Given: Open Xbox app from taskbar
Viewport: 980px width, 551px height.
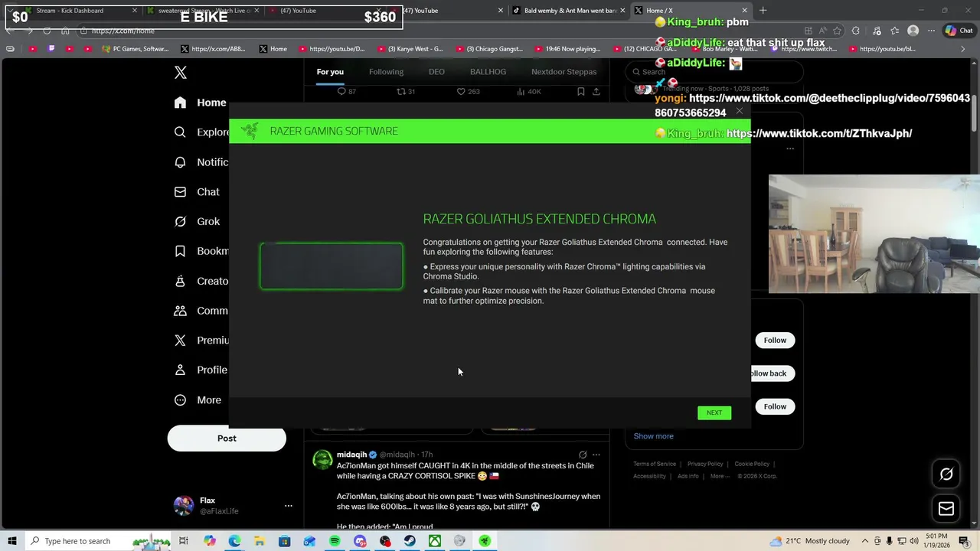Looking at the screenshot, I should [x=435, y=541].
